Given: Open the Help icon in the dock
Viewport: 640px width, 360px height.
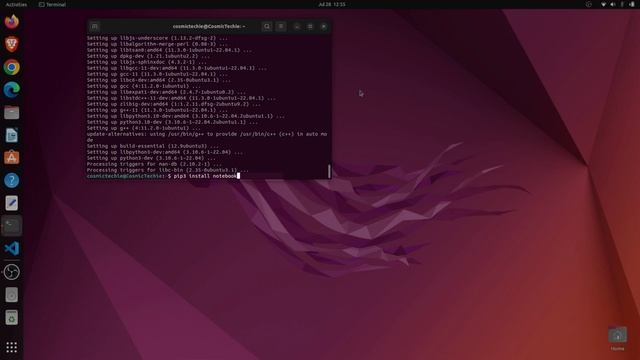Looking at the screenshot, I should [x=11, y=180].
